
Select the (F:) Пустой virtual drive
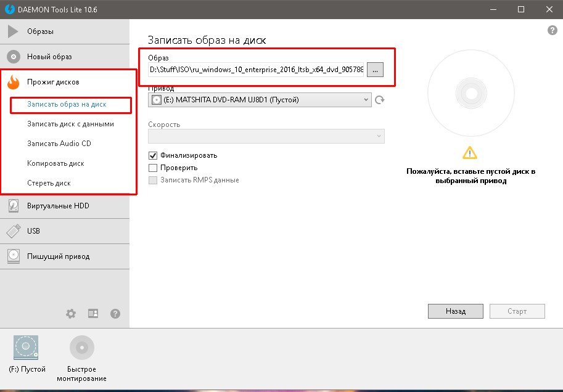pyautogui.click(x=27, y=354)
